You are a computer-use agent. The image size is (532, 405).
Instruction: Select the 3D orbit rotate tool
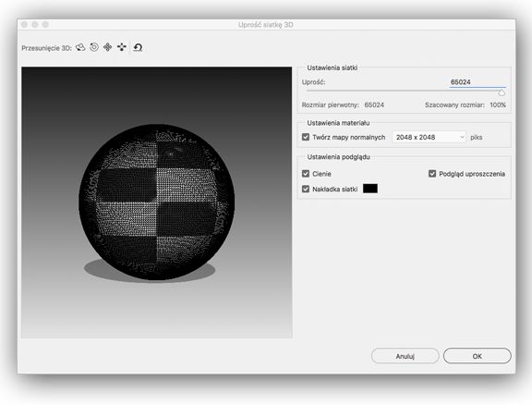click(x=80, y=47)
